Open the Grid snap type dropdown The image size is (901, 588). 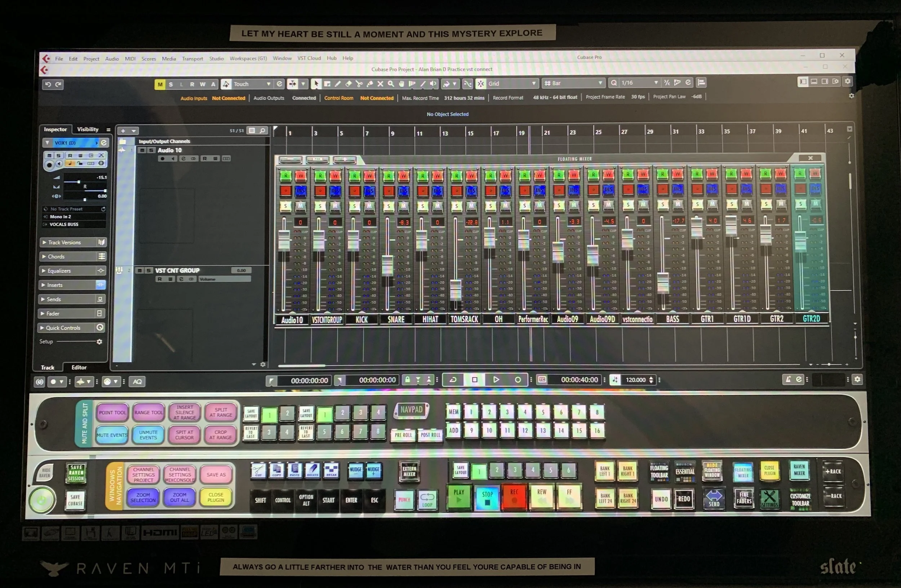(512, 83)
